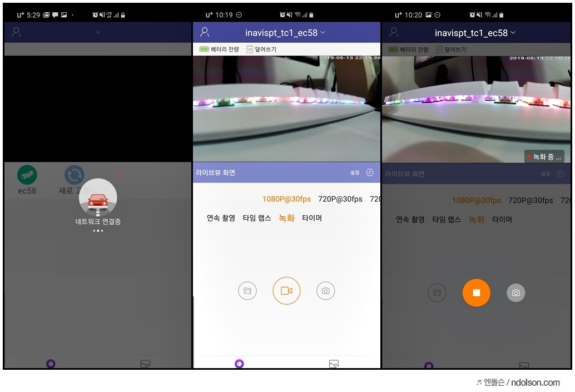575x392 pixels.
Task: Open 설정 settings gear in middle screen
Action: click(370, 172)
